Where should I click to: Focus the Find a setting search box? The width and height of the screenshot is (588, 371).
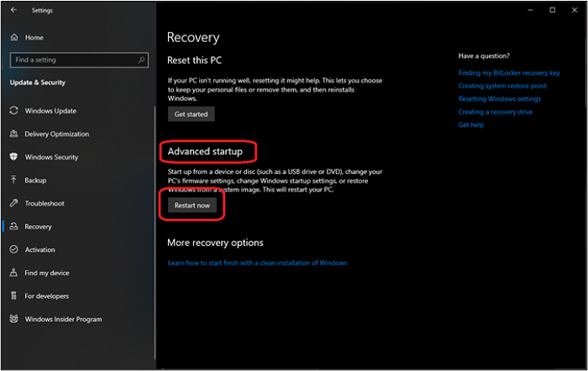click(x=79, y=60)
